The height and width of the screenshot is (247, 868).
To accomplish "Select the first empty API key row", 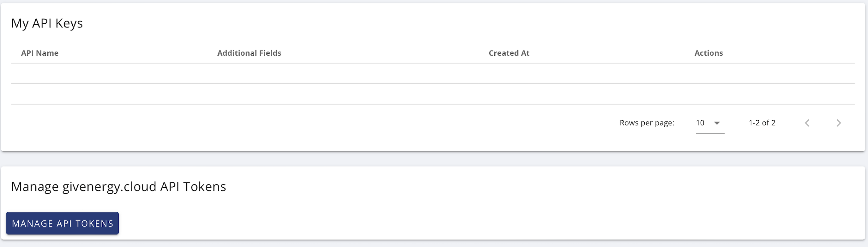I will pyautogui.click(x=433, y=74).
